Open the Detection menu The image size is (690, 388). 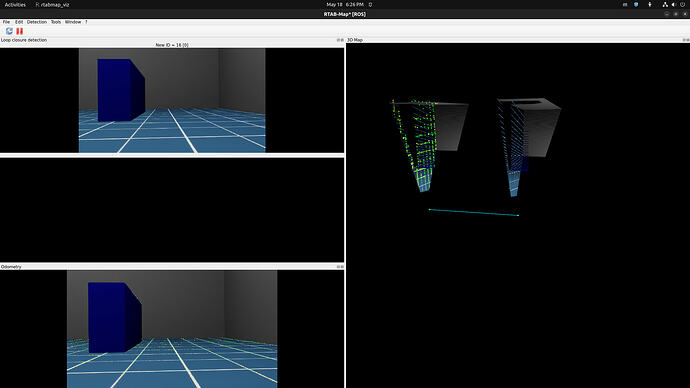37,22
